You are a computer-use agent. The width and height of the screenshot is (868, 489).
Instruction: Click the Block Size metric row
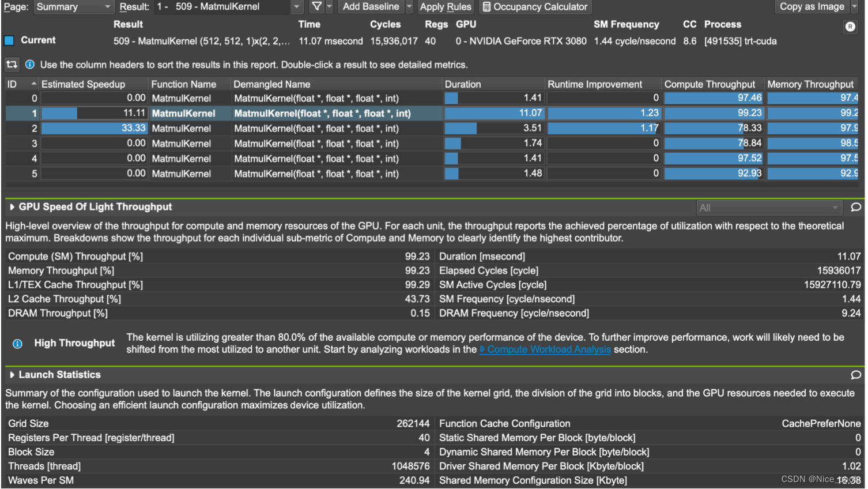coord(219,452)
